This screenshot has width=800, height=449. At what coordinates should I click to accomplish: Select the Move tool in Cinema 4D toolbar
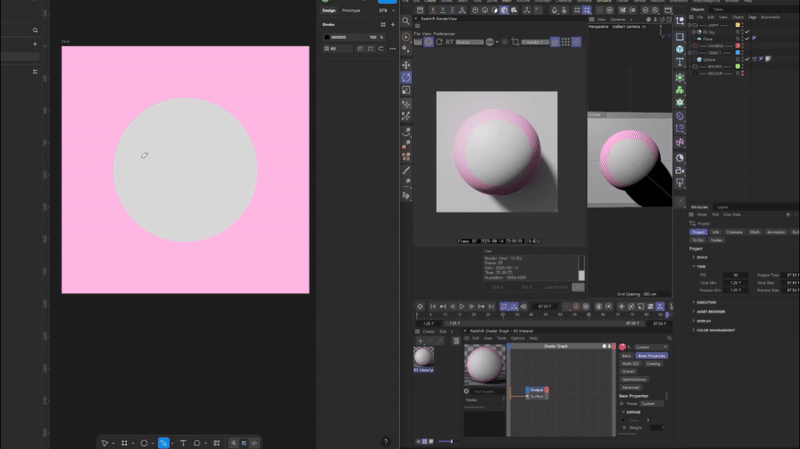tap(406, 65)
